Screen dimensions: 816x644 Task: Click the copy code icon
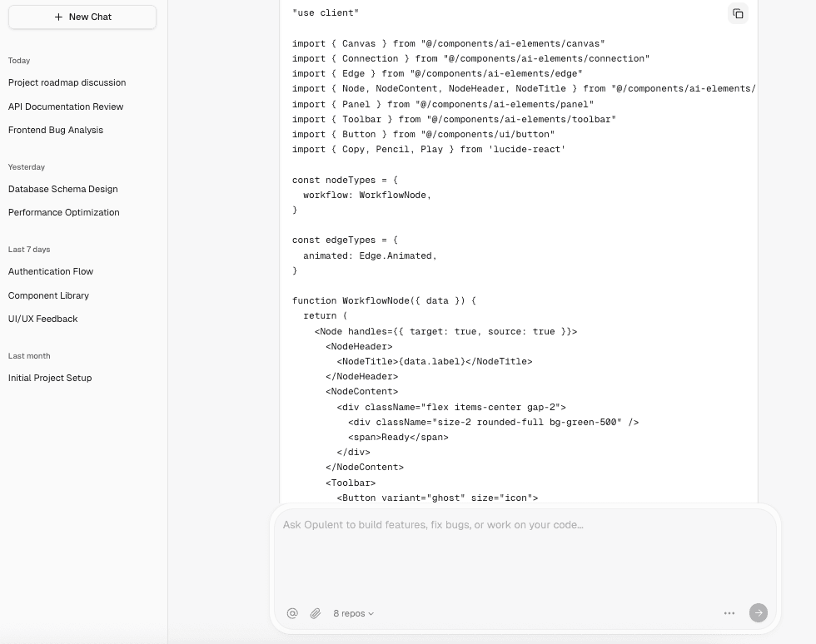(738, 13)
